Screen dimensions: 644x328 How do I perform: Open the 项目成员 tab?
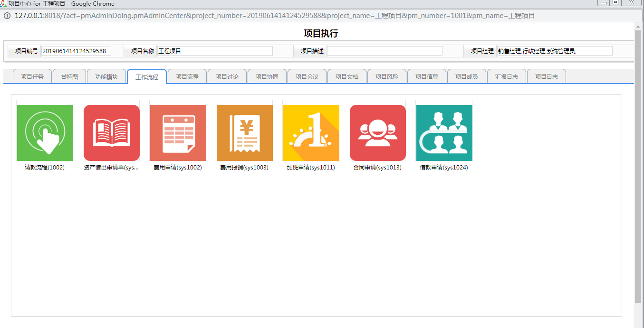tap(467, 76)
